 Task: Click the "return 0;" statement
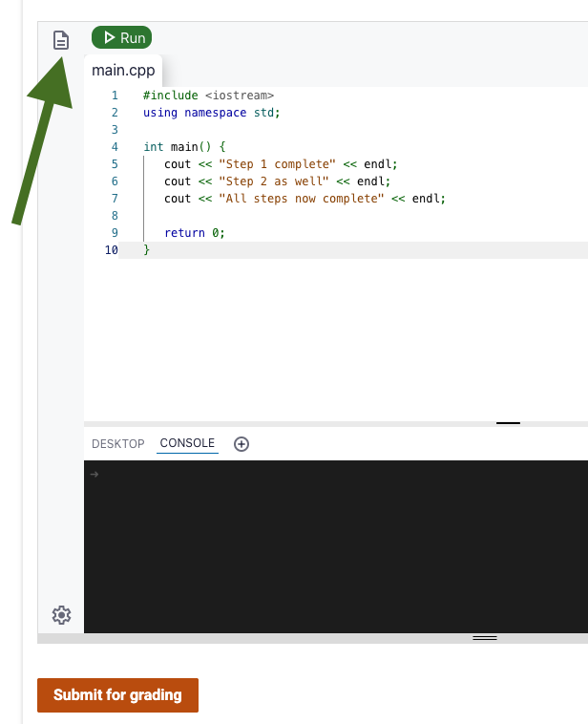click(195, 233)
